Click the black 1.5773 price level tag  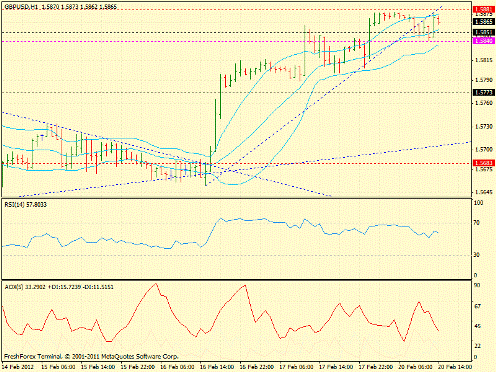pyautogui.click(x=484, y=92)
